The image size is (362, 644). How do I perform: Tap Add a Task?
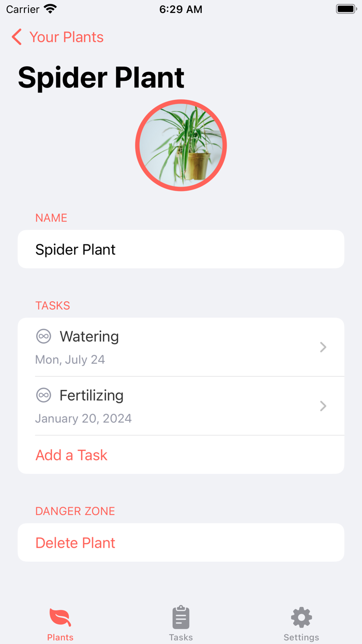click(x=71, y=455)
